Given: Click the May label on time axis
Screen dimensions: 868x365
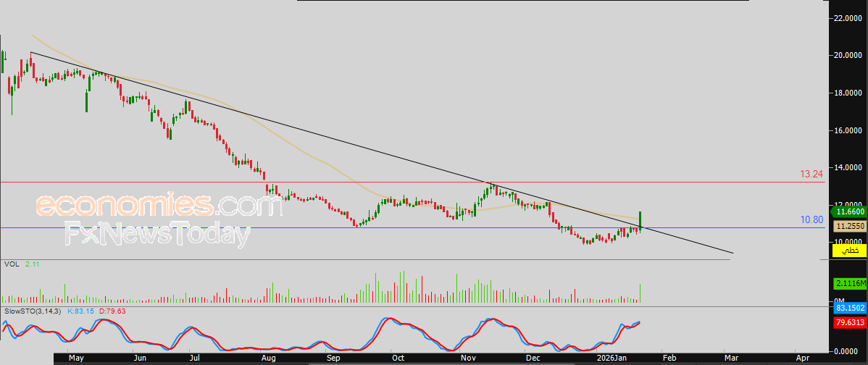Looking at the screenshot, I should tap(76, 358).
